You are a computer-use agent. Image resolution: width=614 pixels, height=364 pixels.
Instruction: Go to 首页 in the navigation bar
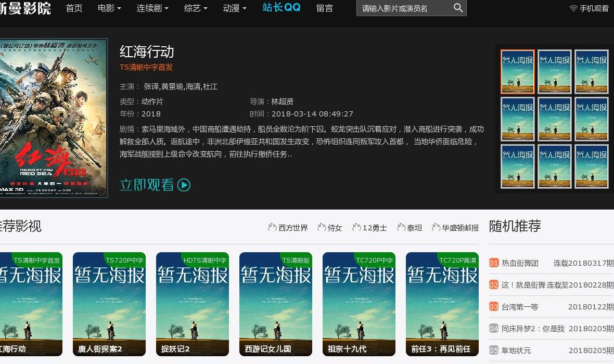[x=74, y=8]
